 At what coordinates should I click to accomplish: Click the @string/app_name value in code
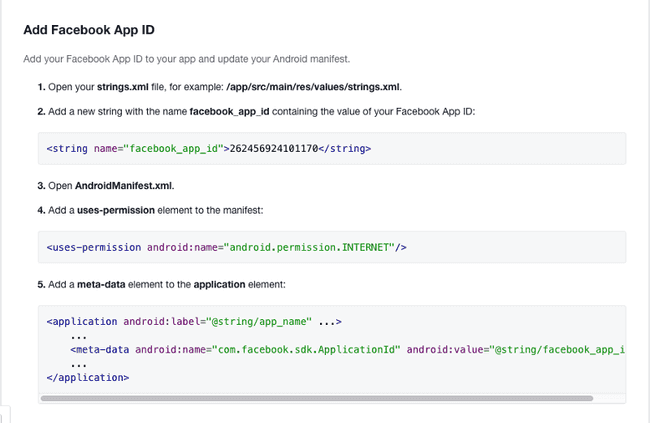point(259,321)
